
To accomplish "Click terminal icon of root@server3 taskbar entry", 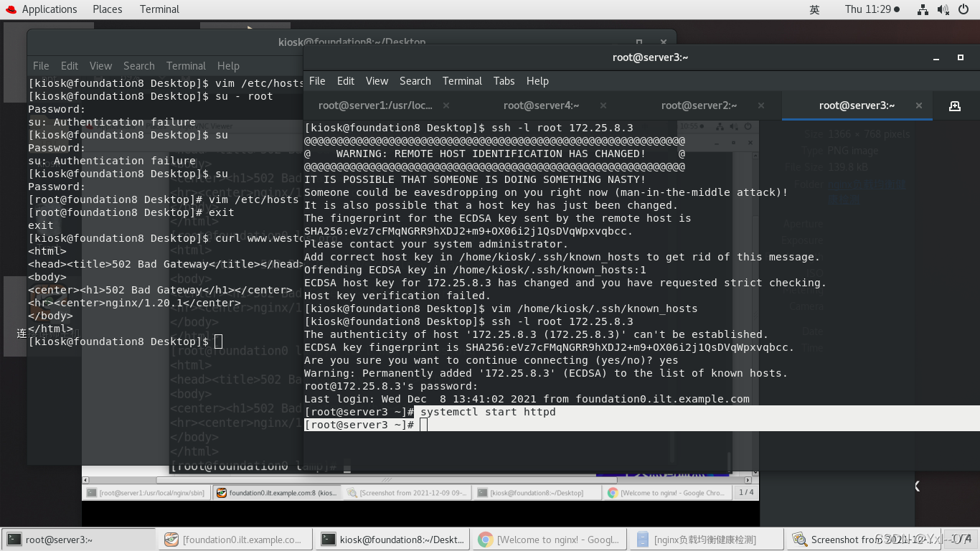I will coord(14,540).
